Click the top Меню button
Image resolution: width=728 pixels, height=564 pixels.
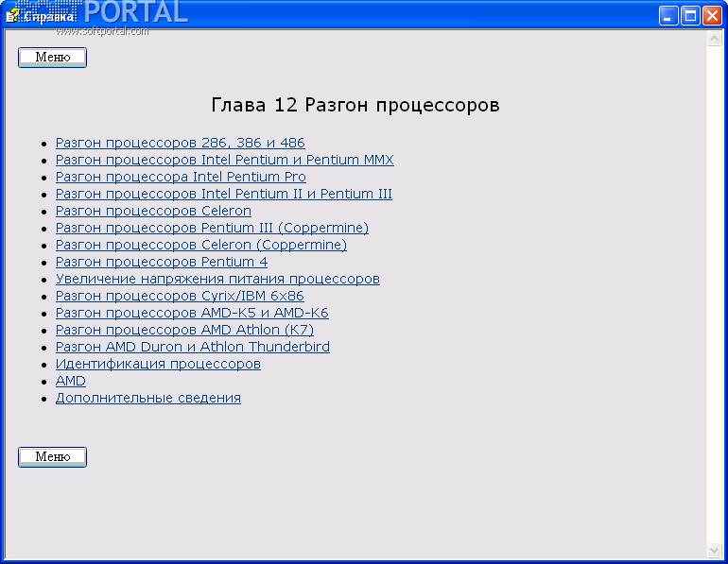52,57
